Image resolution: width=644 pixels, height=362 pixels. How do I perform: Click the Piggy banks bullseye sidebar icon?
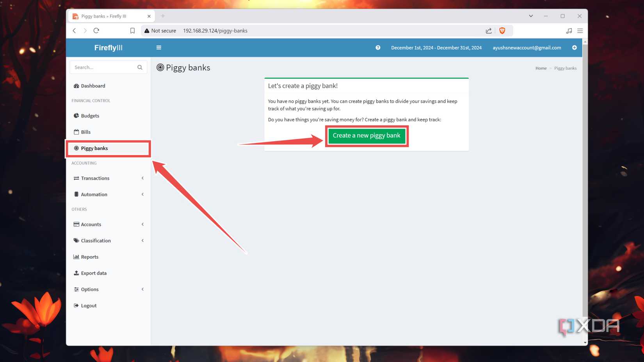(76, 148)
